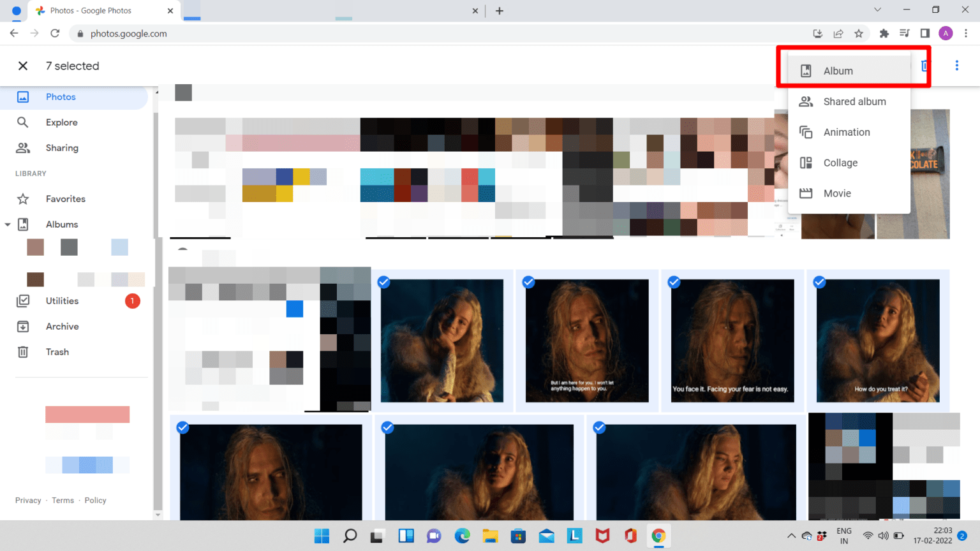This screenshot has height=551, width=980.
Task: Choose Album from the add-to menu
Action: [x=838, y=71]
